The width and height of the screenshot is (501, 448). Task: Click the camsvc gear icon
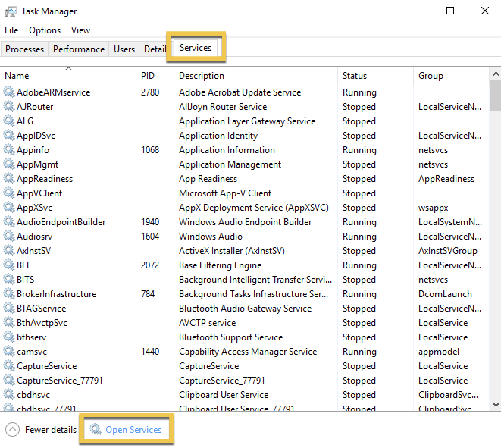coord(9,351)
